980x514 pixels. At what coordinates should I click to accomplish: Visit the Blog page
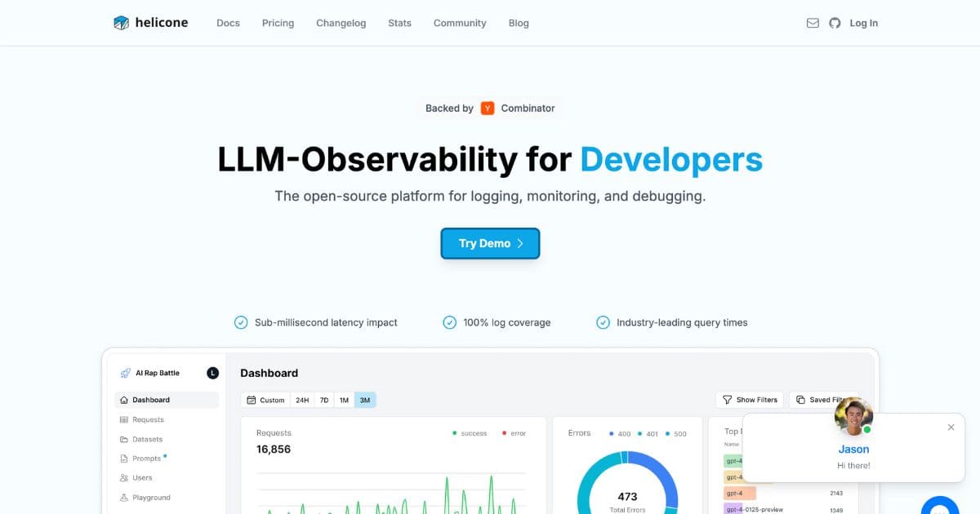point(519,23)
